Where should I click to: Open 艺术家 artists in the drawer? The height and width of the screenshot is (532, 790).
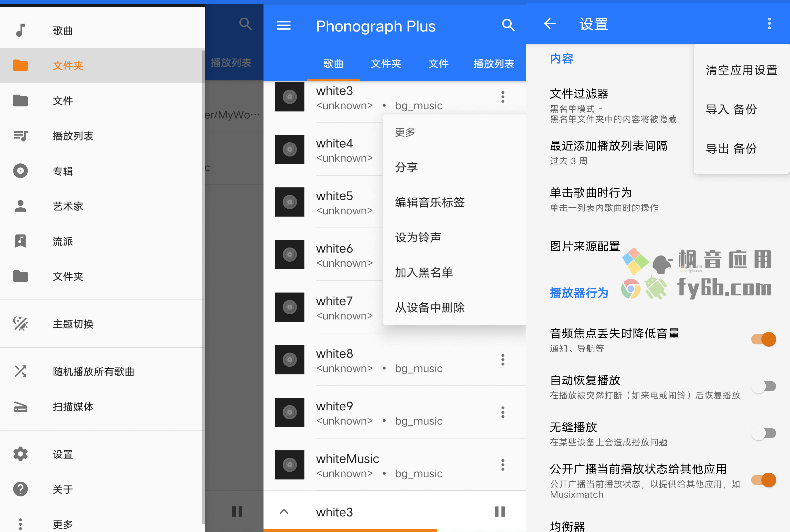(102, 206)
